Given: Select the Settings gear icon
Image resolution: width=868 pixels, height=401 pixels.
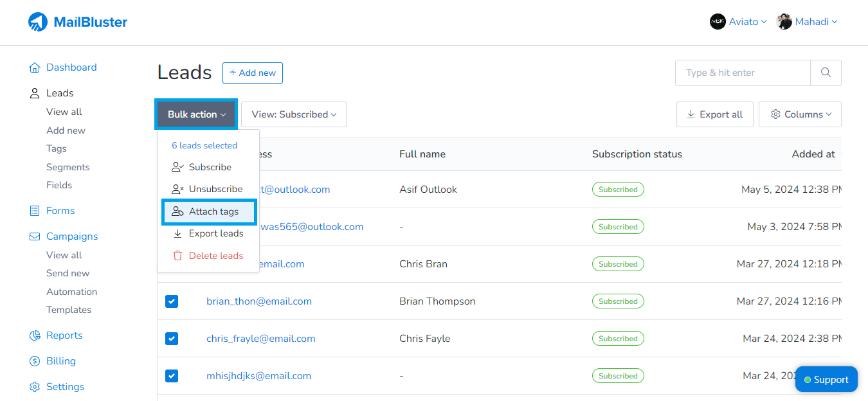Looking at the screenshot, I should [33, 386].
